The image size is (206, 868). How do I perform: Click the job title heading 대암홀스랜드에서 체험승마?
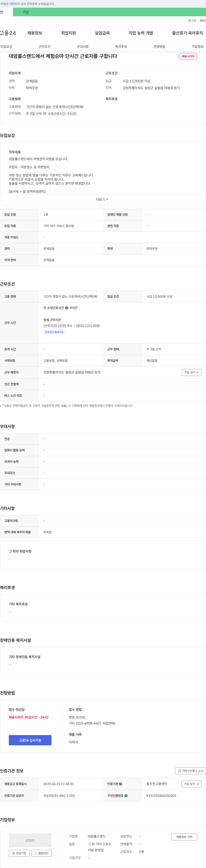pyautogui.click(x=63, y=56)
